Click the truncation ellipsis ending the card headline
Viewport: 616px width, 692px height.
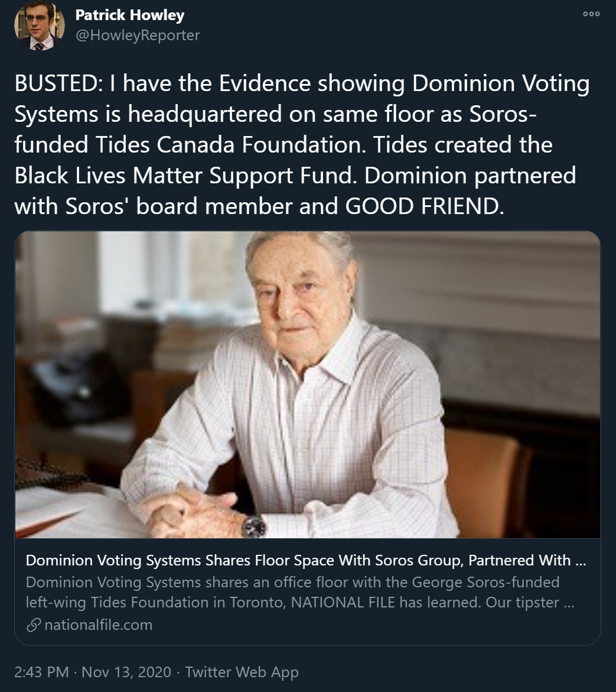pos(581,560)
